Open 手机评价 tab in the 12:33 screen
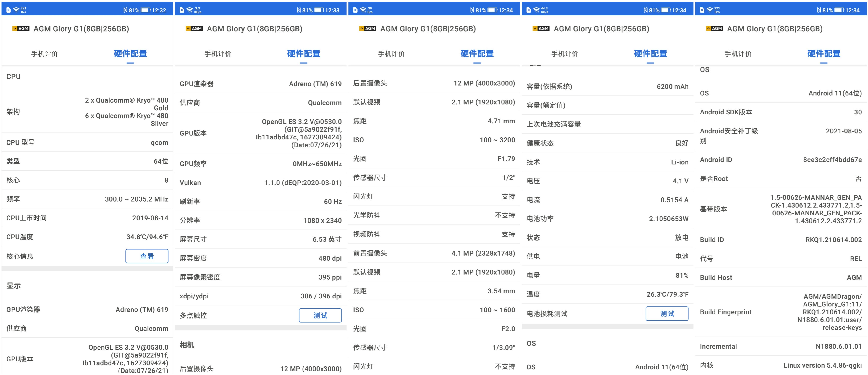Screen dimensions: 868x375 (x=218, y=53)
